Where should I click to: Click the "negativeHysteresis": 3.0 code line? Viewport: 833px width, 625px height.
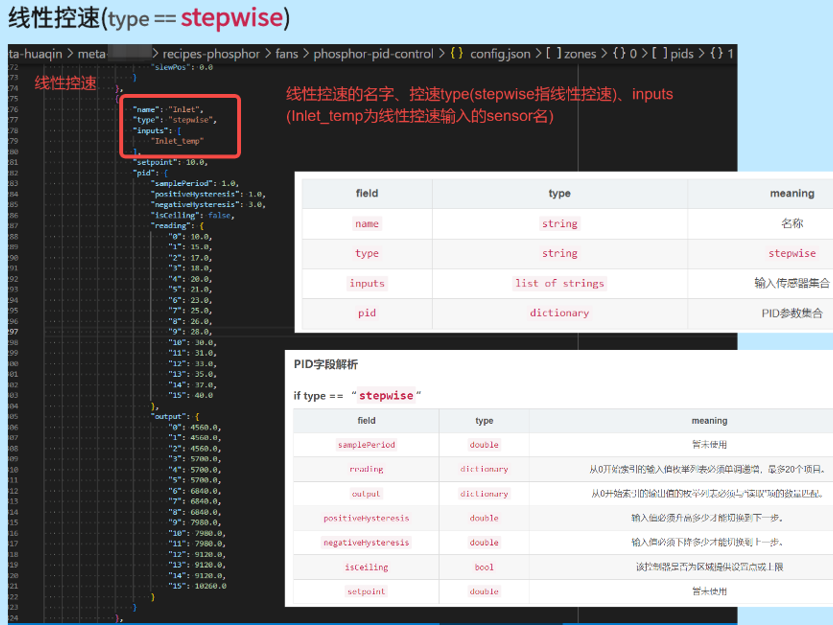tap(208, 205)
